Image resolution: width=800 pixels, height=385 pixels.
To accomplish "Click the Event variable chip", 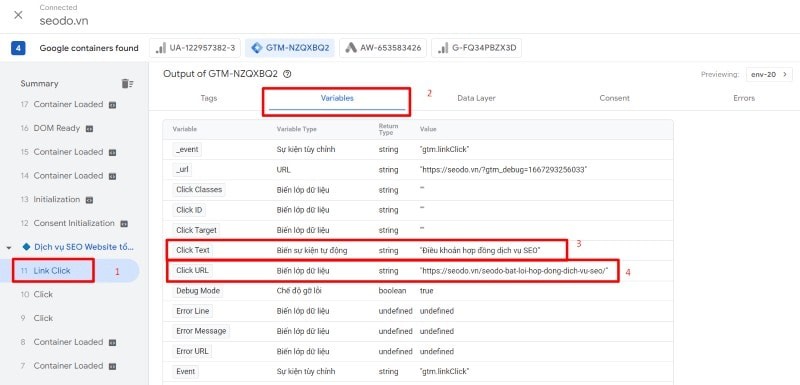I will point(186,371).
